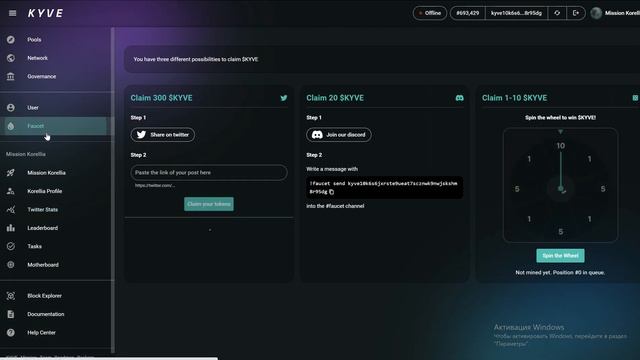Image resolution: width=640 pixels, height=360 pixels.
Task: Click the logout icon in header
Action: pos(576,13)
